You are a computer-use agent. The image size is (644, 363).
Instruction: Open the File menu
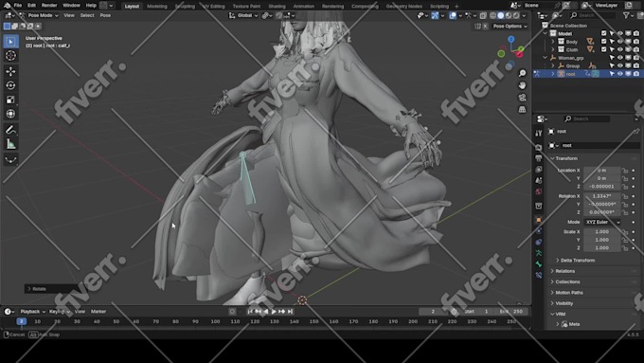[x=18, y=6]
